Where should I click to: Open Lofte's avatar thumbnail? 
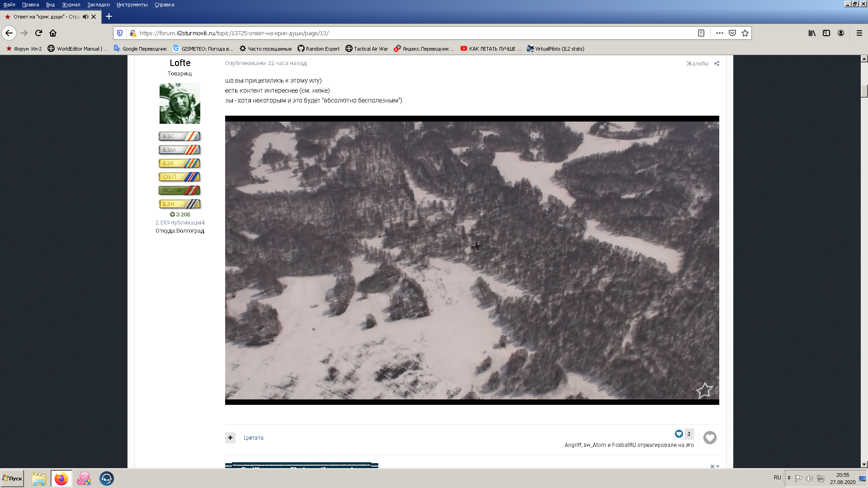click(x=180, y=103)
